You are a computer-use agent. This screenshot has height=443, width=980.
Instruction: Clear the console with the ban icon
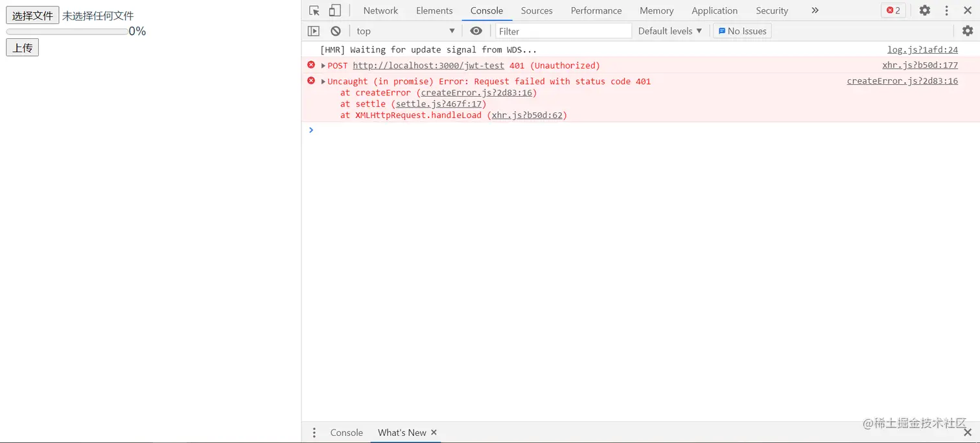click(x=336, y=31)
